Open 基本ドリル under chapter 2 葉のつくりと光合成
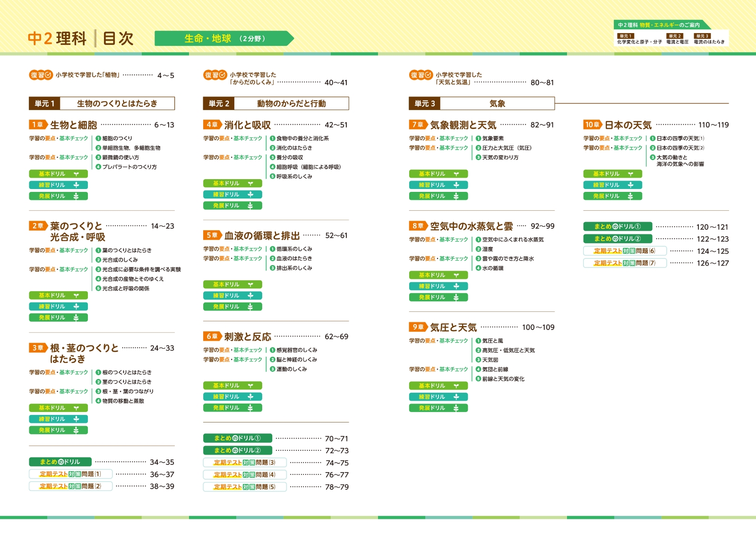This screenshot has width=756, height=534. tap(58, 295)
